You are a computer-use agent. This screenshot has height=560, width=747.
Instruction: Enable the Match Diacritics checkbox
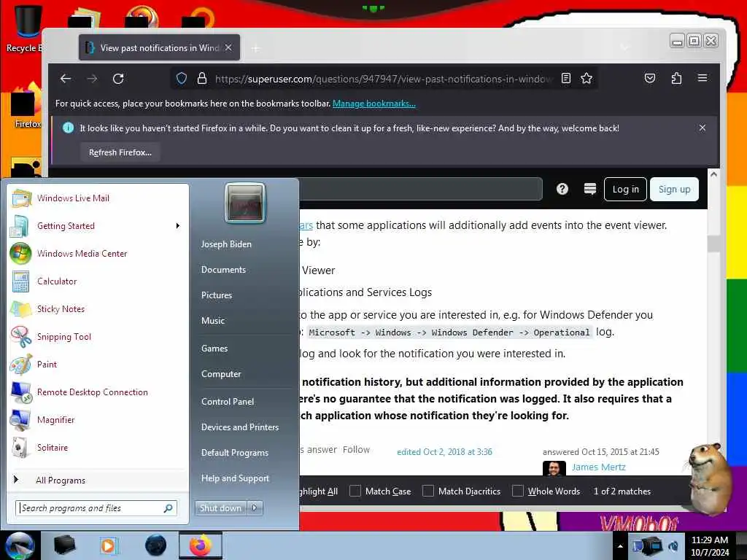pos(428,491)
